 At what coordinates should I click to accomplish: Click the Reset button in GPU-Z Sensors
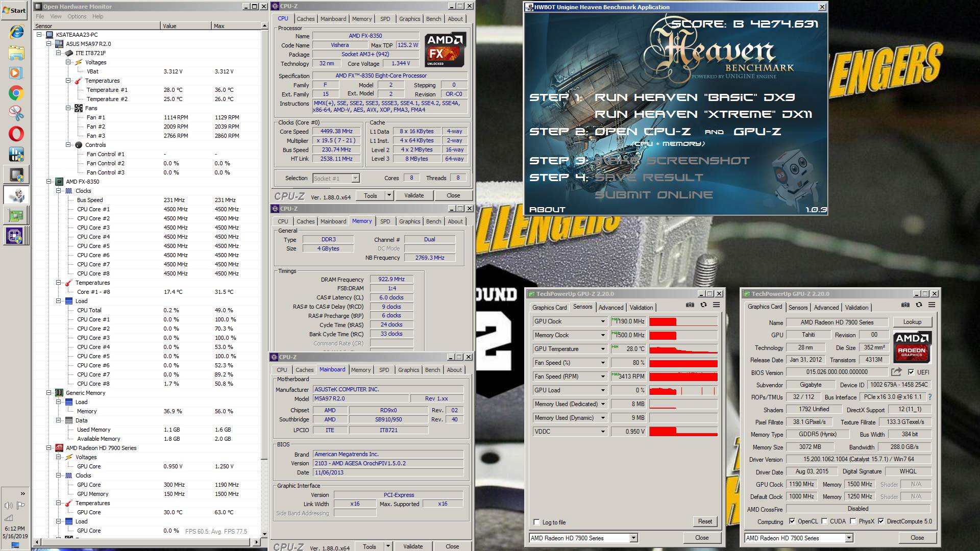pos(705,521)
